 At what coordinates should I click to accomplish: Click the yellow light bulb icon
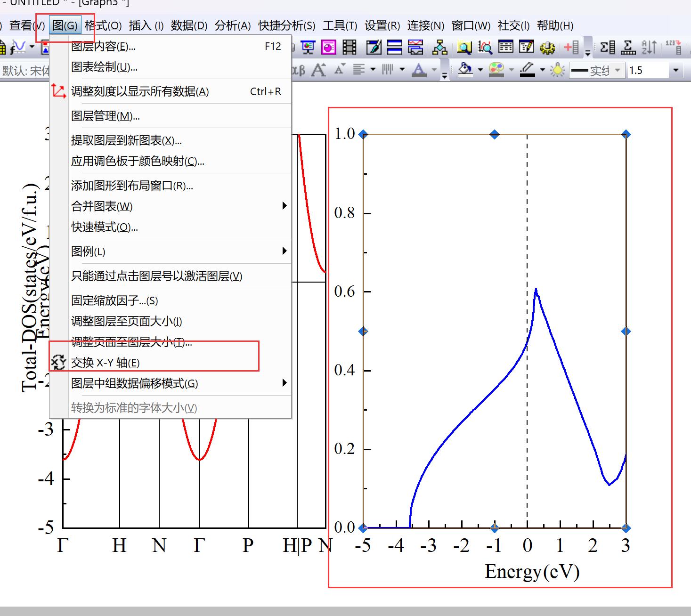click(558, 70)
